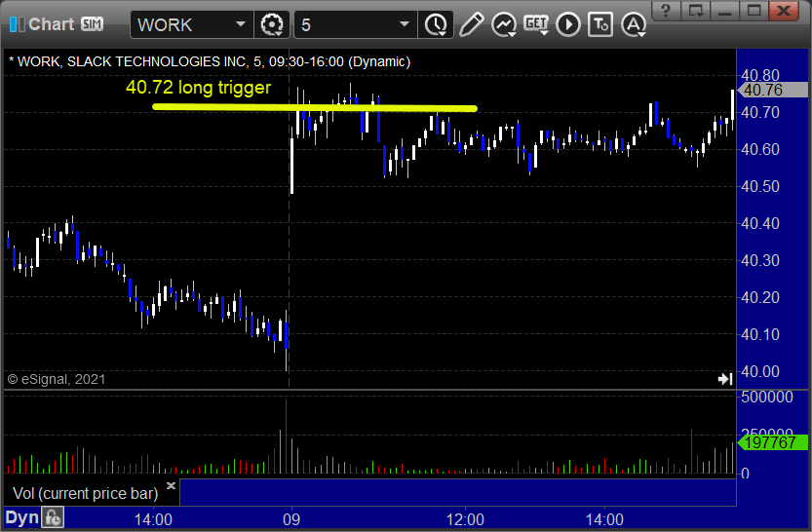Screen dimensions: 812x532
Task: Click the interval field showing 5
Action: pos(355,24)
